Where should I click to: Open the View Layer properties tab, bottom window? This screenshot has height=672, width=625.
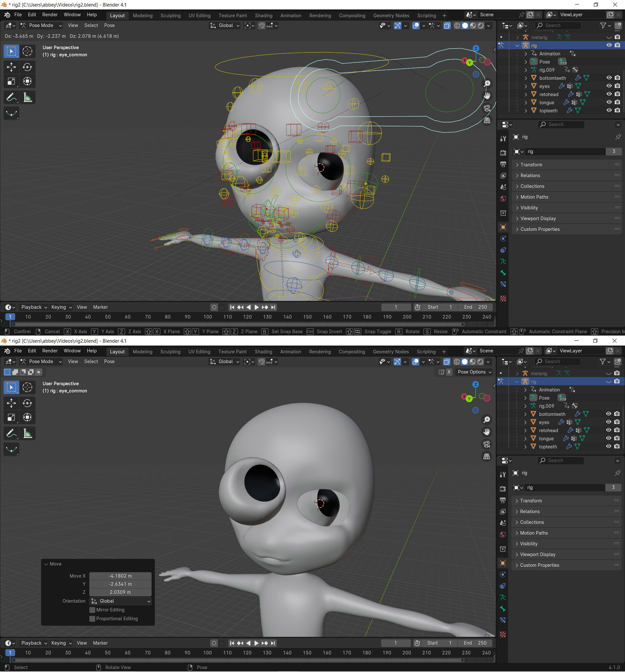503,511
